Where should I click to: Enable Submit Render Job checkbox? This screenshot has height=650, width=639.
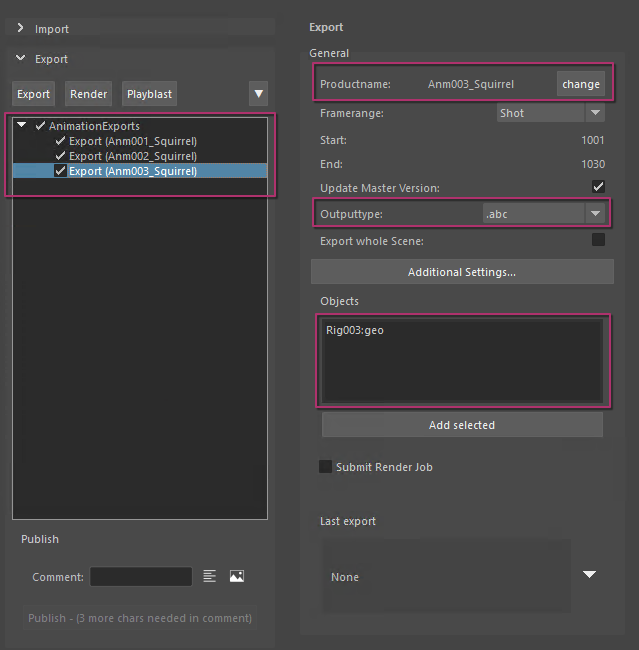[x=325, y=466]
